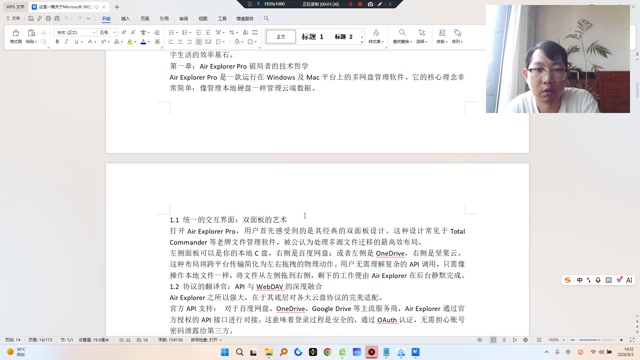640x360 pixels.
Task: Click the bulleted list icon
Action: 171,32
